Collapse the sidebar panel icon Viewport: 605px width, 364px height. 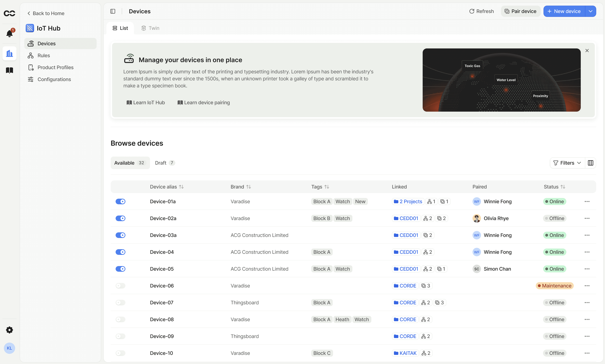[113, 11]
